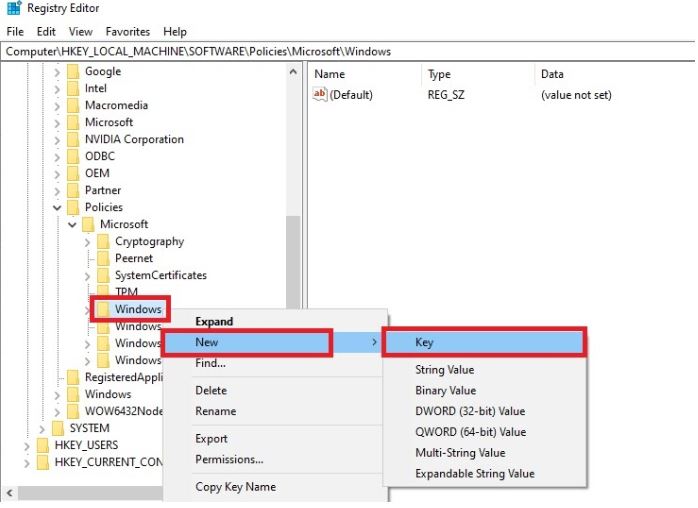Click the (Default) string value icon
The height and width of the screenshot is (508, 698).
[x=320, y=94]
